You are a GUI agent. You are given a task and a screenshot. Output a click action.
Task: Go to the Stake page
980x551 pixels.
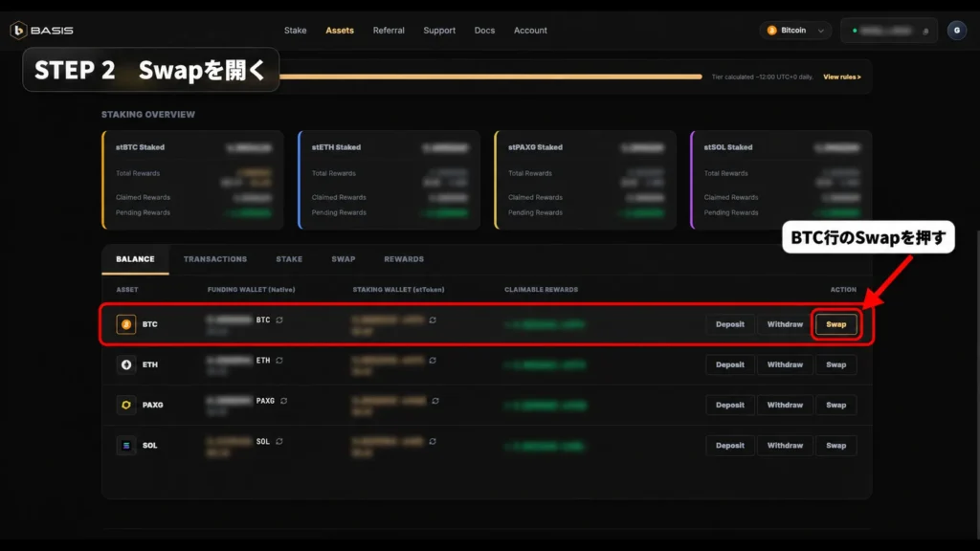coord(295,30)
